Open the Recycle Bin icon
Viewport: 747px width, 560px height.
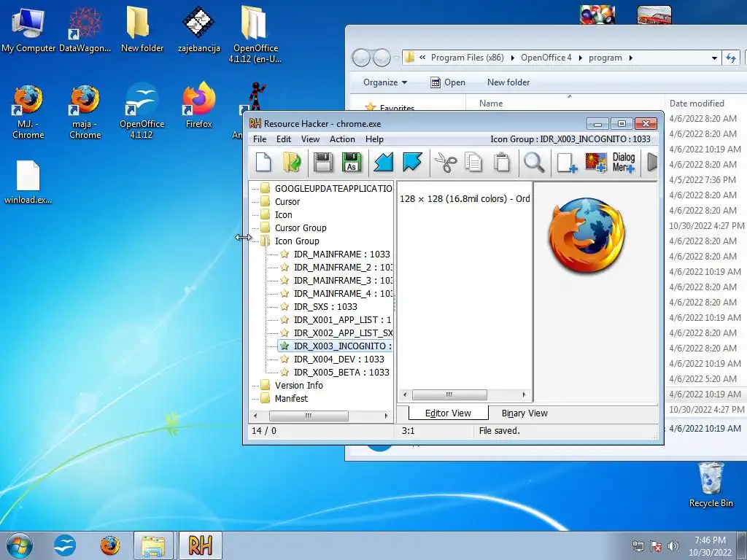tap(711, 485)
